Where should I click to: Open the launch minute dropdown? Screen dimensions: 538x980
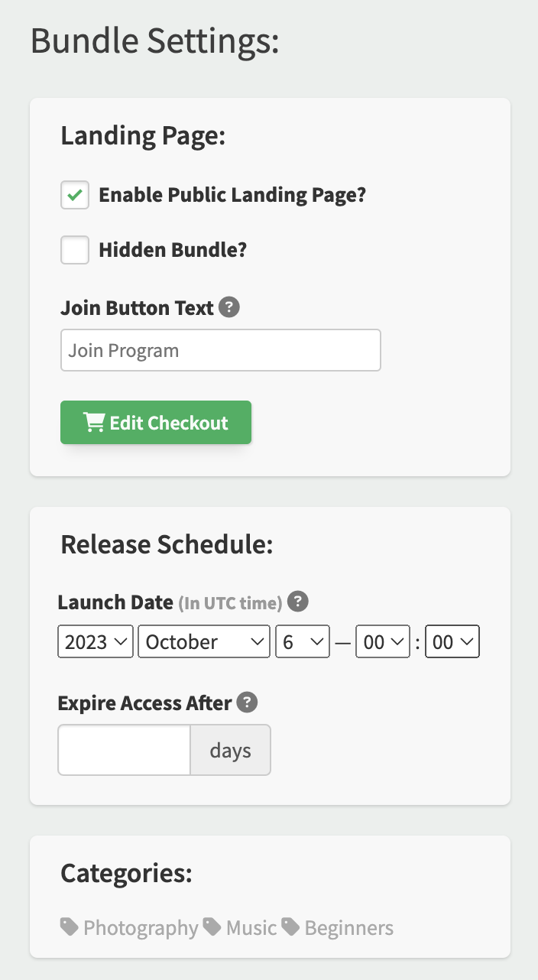(x=452, y=642)
